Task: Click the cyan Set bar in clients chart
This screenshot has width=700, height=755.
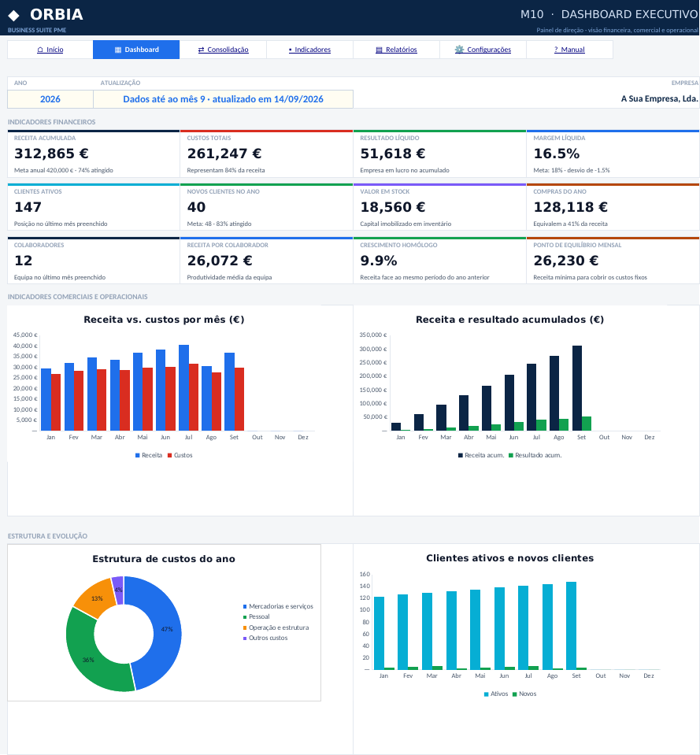Action: pos(572,626)
